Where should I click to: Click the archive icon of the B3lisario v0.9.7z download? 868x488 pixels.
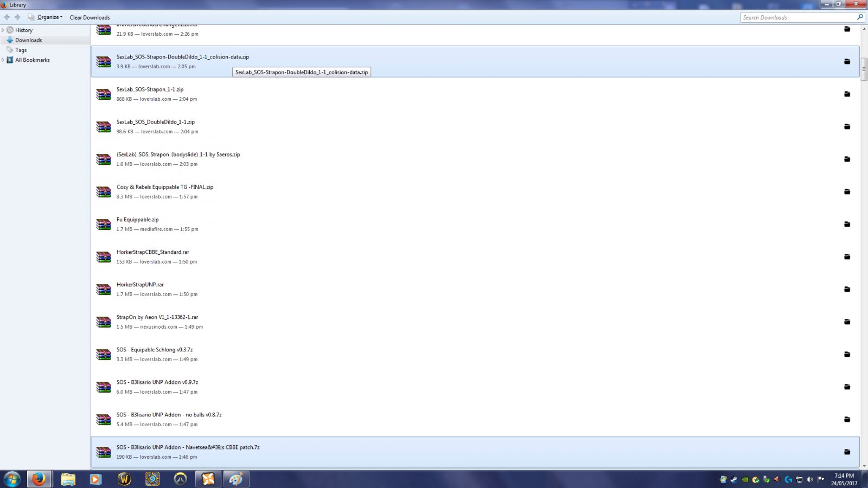click(x=104, y=387)
